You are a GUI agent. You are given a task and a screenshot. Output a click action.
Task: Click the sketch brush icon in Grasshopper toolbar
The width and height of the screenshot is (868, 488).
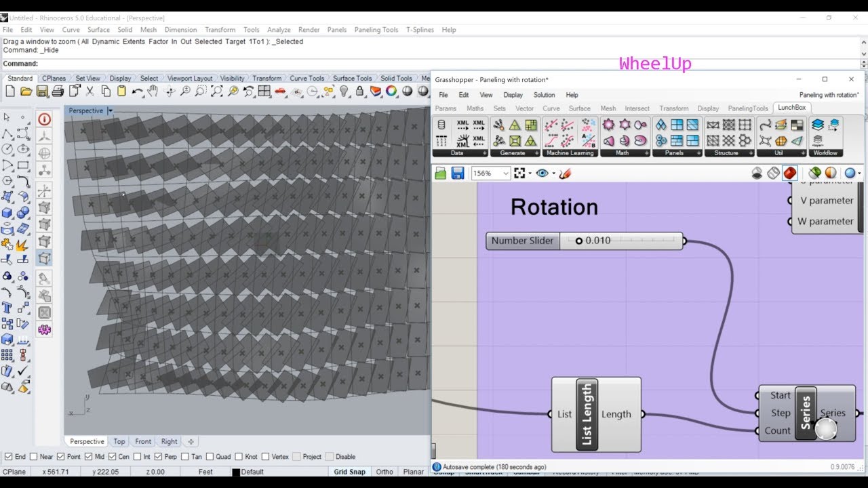coord(565,174)
